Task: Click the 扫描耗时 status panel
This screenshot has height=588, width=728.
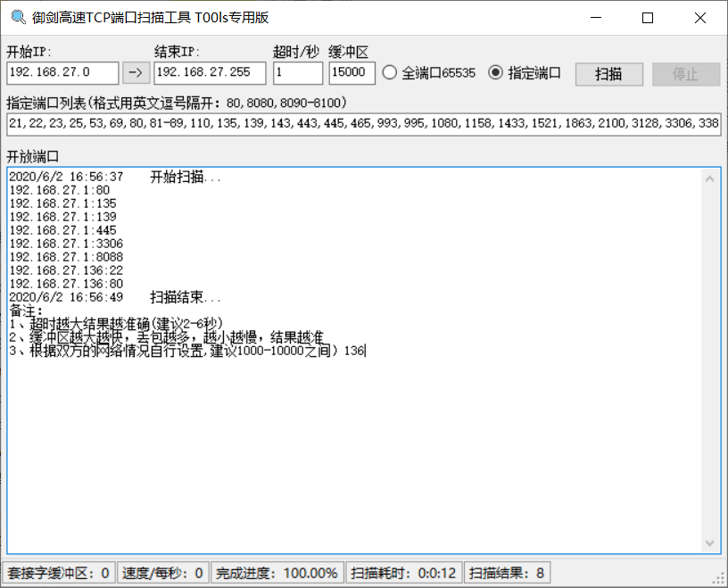Action: [x=403, y=573]
